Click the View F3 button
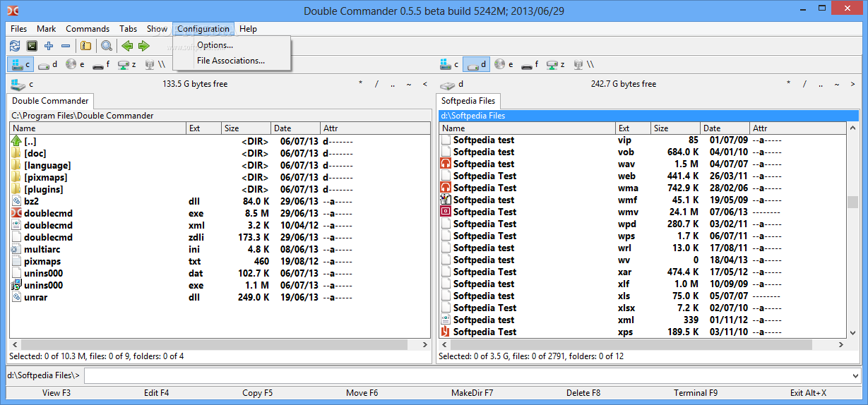 pyautogui.click(x=57, y=393)
